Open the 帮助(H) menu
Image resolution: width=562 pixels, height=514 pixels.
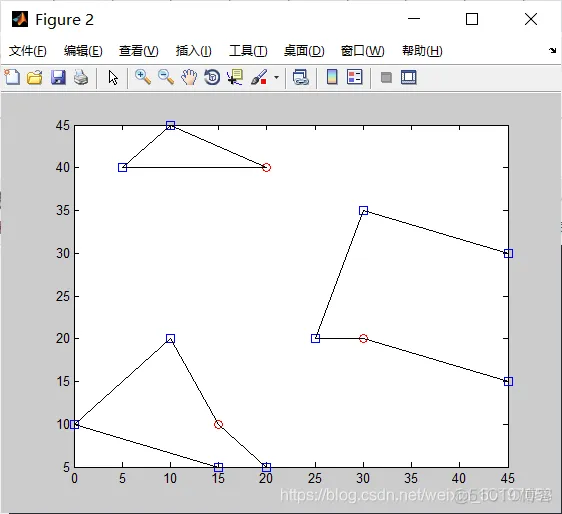point(422,51)
